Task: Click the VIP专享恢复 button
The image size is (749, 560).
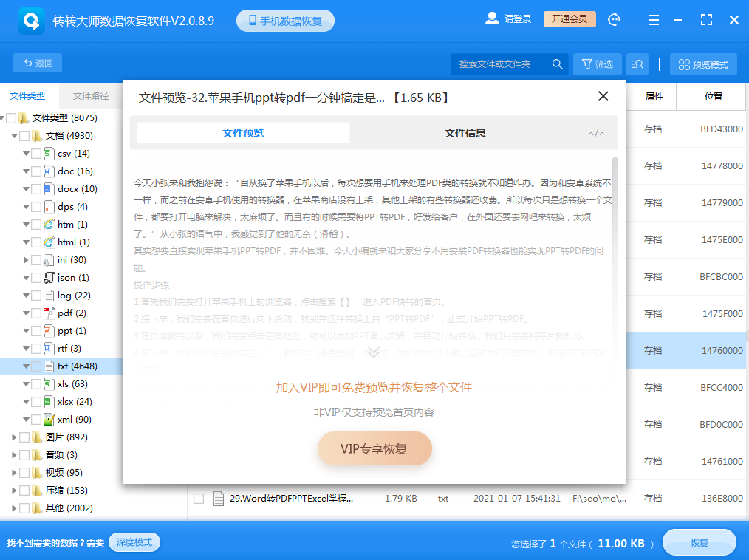Action: [374, 448]
